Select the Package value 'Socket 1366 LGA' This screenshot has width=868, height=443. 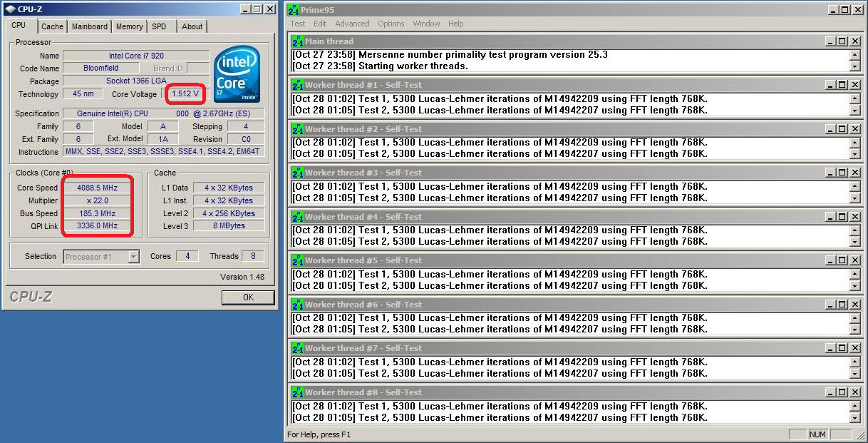[x=136, y=81]
